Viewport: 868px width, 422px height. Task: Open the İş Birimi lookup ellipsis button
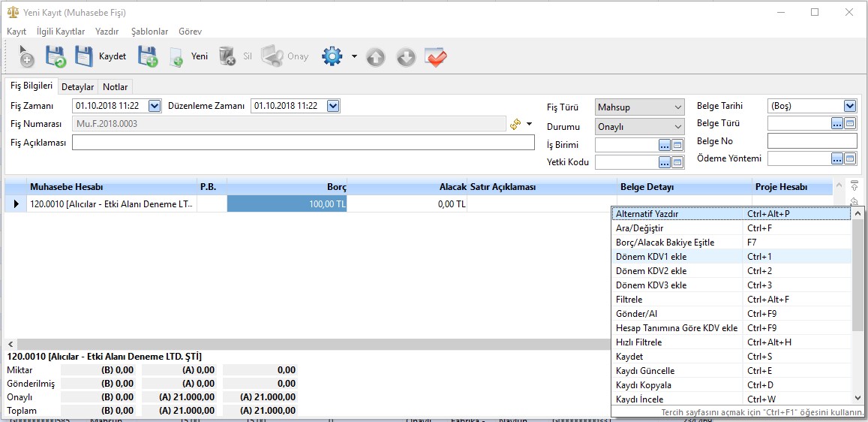point(664,145)
